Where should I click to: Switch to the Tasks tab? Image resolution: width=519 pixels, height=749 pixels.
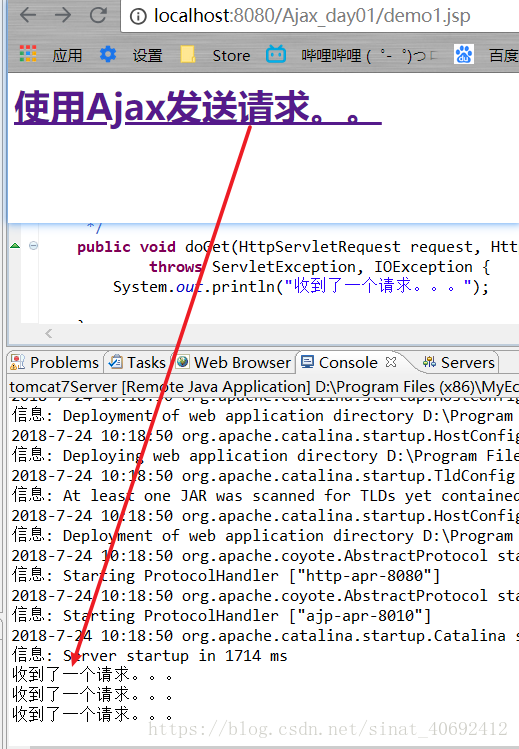[x=137, y=362]
